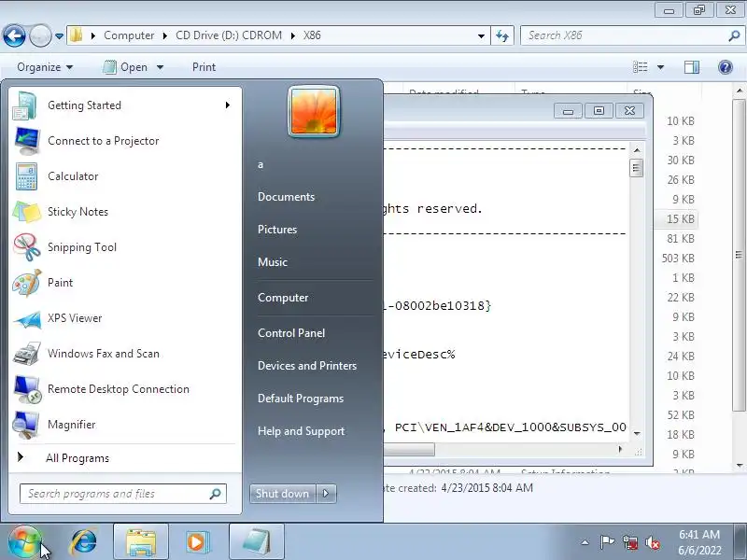Open user folder 'a' link

coord(261,165)
